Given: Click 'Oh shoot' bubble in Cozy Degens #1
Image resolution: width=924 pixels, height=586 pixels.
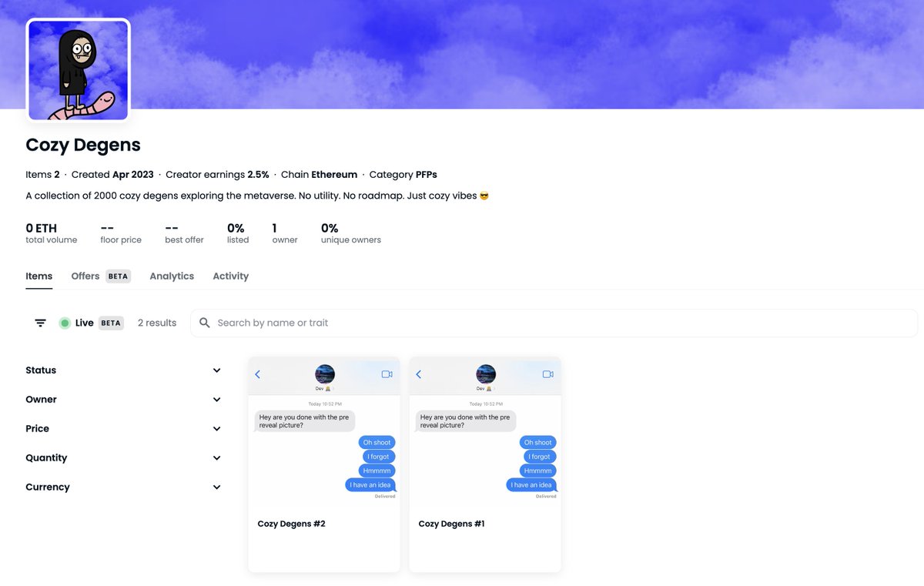Looking at the screenshot, I should click(x=538, y=442).
